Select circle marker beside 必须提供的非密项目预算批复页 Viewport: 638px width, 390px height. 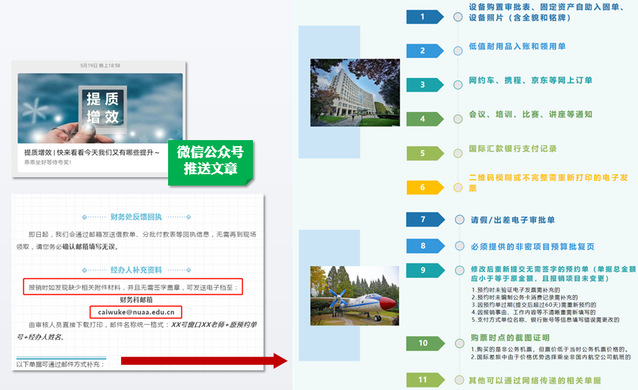(459, 246)
